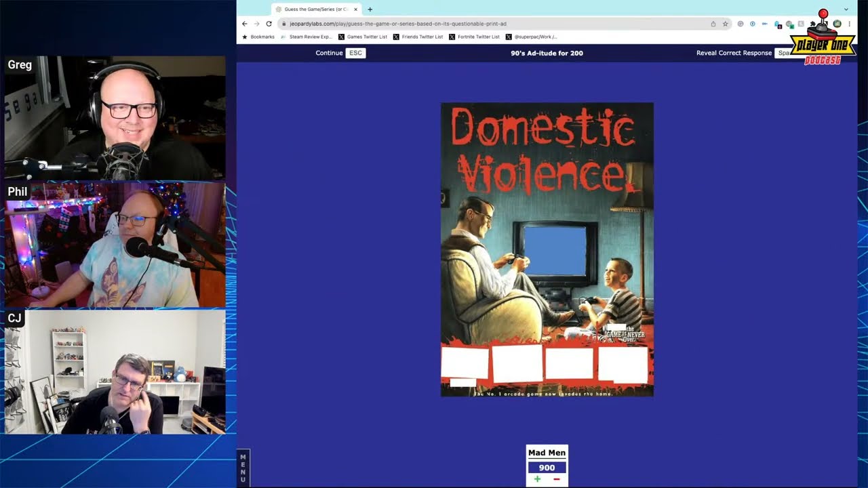Screen dimensions: 868x488
Task: Open a new browser tab
Action: pyautogui.click(x=370, y=9)
